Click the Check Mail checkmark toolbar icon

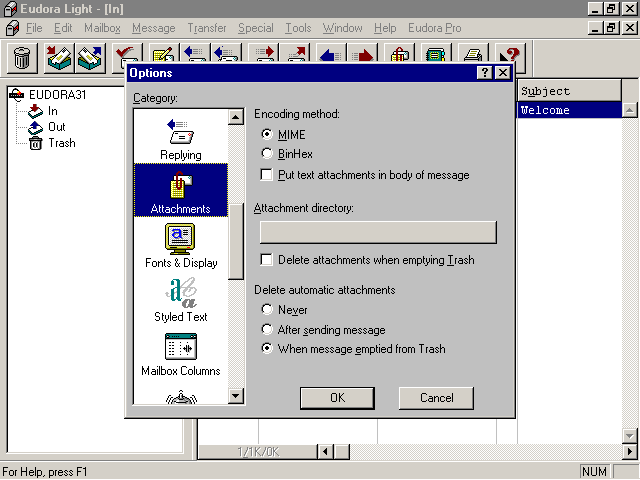[127, 54]
